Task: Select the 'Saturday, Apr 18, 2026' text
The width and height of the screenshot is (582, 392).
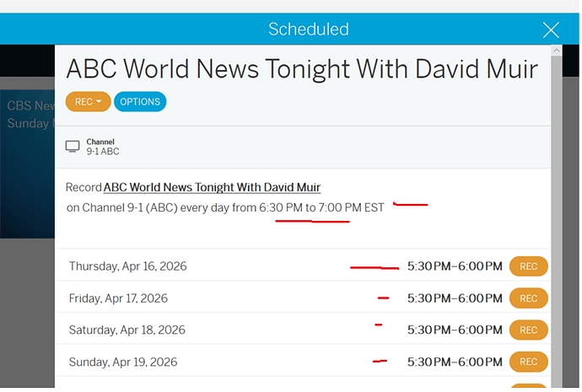Action: (x=127, y=330)
